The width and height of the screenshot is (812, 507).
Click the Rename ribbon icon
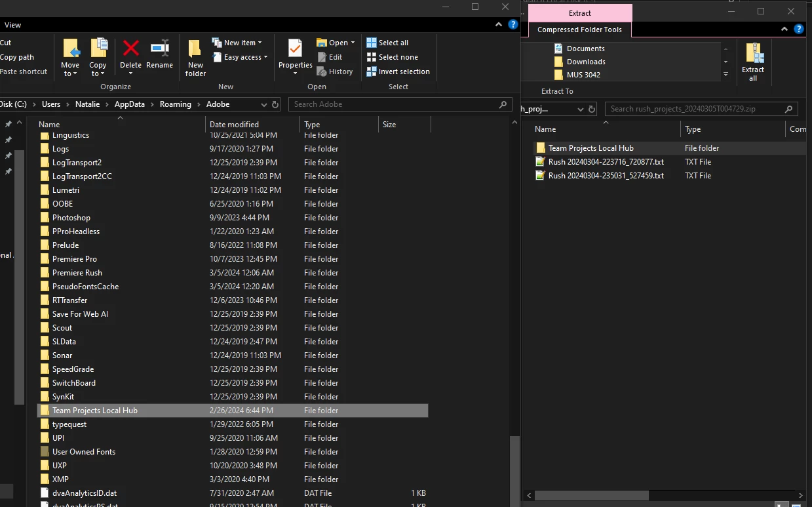click(160, 49)
